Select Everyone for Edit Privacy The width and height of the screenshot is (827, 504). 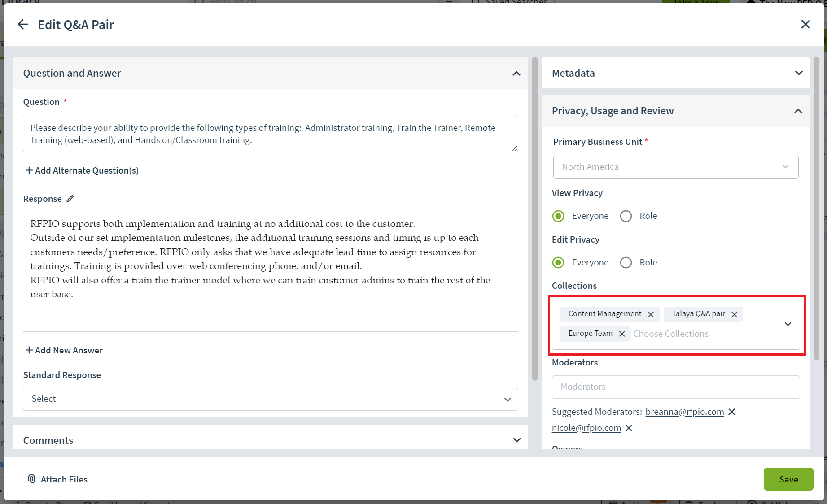558,263
